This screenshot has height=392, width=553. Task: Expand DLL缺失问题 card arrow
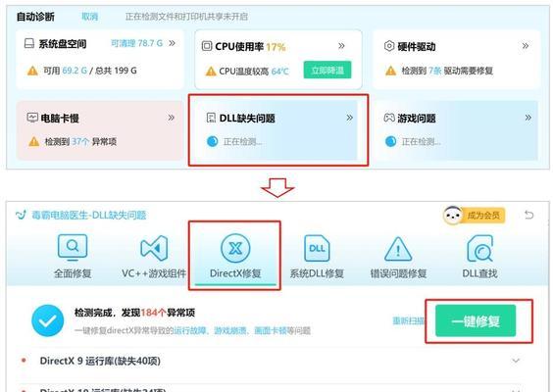click(x=349, y=118)
